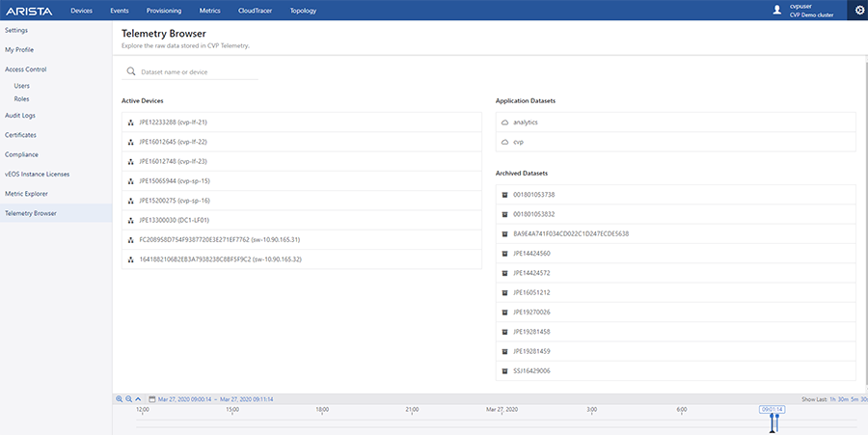The width and height of the screenshot is (868, 435).
Task: Click the search magnifier icon
Action: pos(131,71)
